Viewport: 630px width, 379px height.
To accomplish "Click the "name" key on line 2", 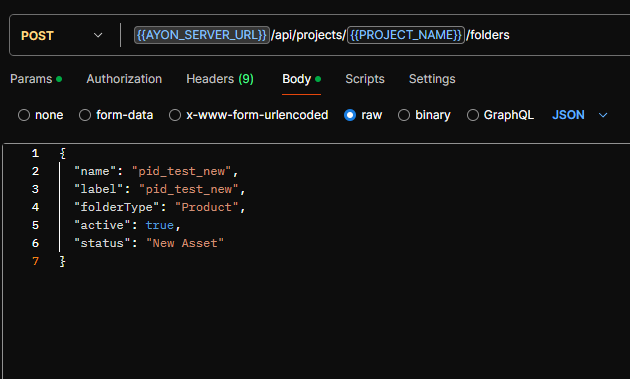I will (95, 171).
